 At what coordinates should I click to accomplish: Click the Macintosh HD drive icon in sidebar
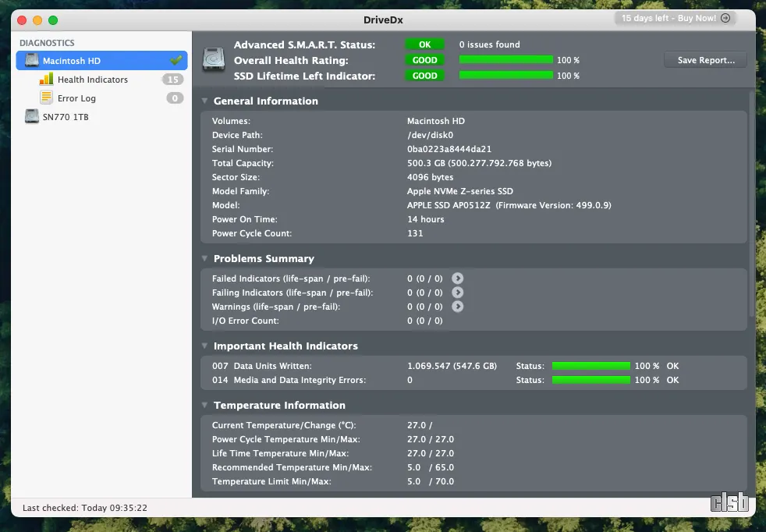click(x=32, y=61)
